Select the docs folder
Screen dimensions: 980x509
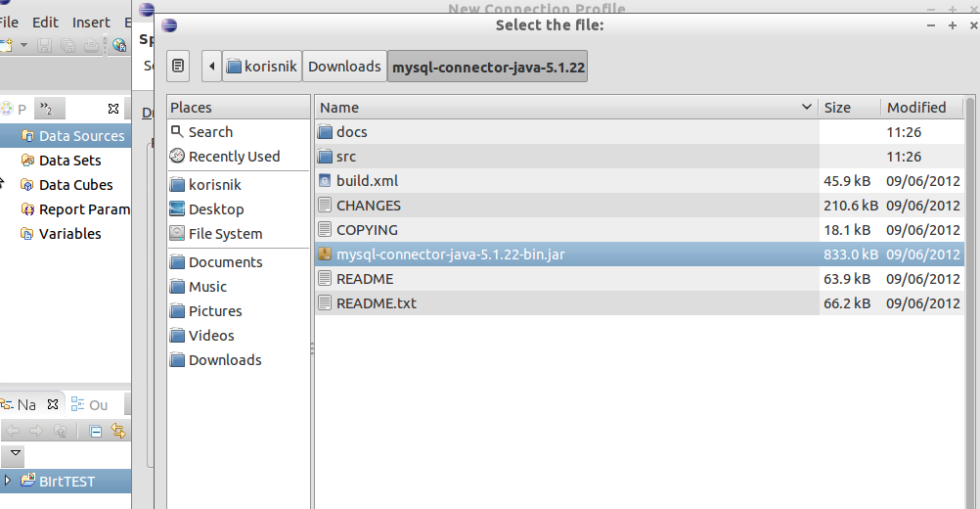[640, 132]
